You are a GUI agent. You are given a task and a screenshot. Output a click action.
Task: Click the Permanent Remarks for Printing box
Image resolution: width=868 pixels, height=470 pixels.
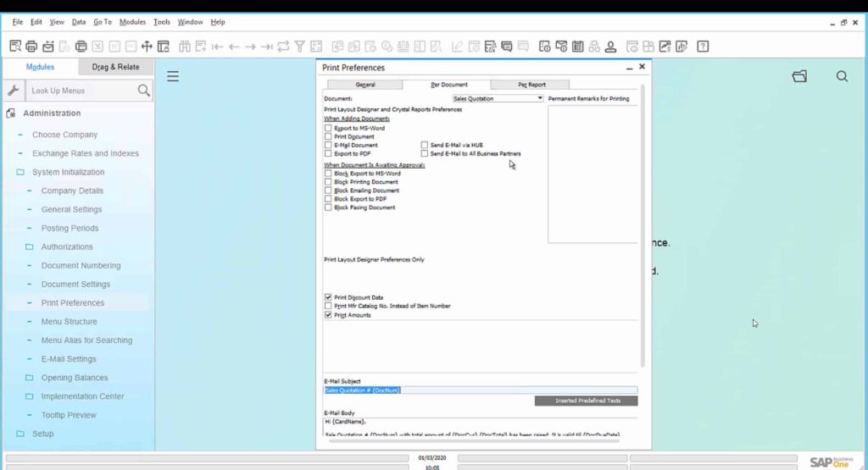tap(593, 174)
